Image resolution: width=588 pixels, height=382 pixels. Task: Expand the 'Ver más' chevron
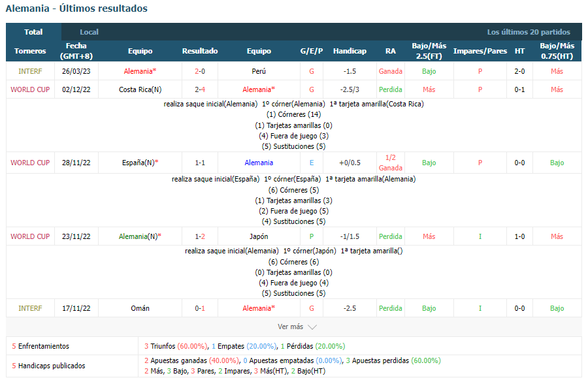(312, 327)
